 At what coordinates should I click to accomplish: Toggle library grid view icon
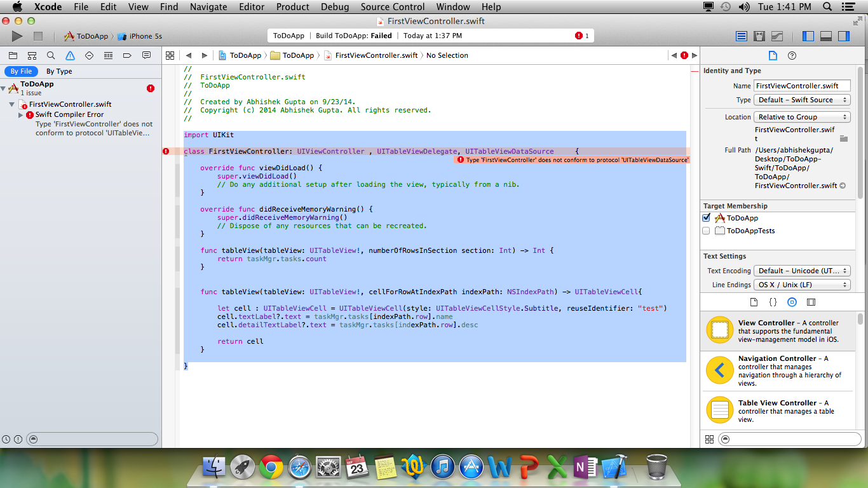(x=710, y=439)
